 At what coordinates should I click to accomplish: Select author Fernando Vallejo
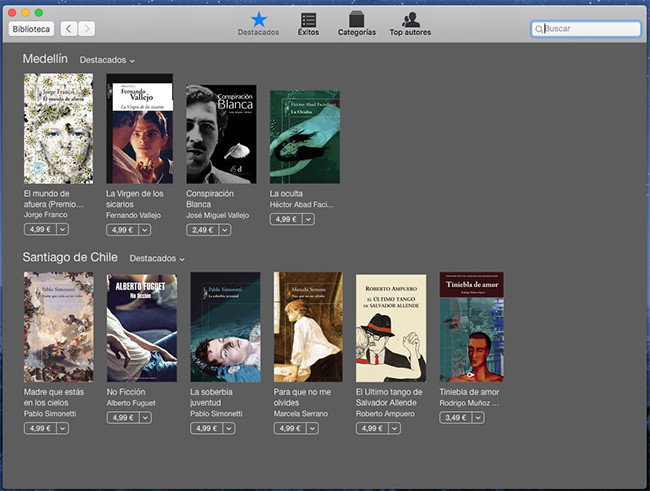tap(133, 215)
